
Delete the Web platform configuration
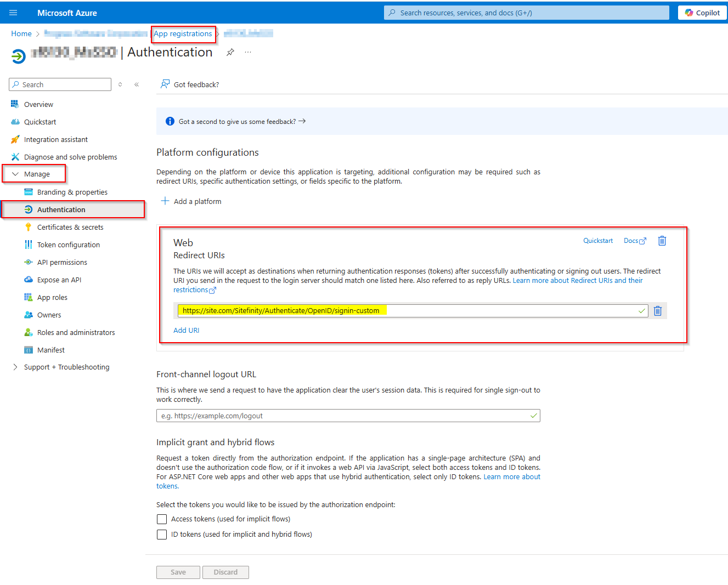(x=662, y=241)
